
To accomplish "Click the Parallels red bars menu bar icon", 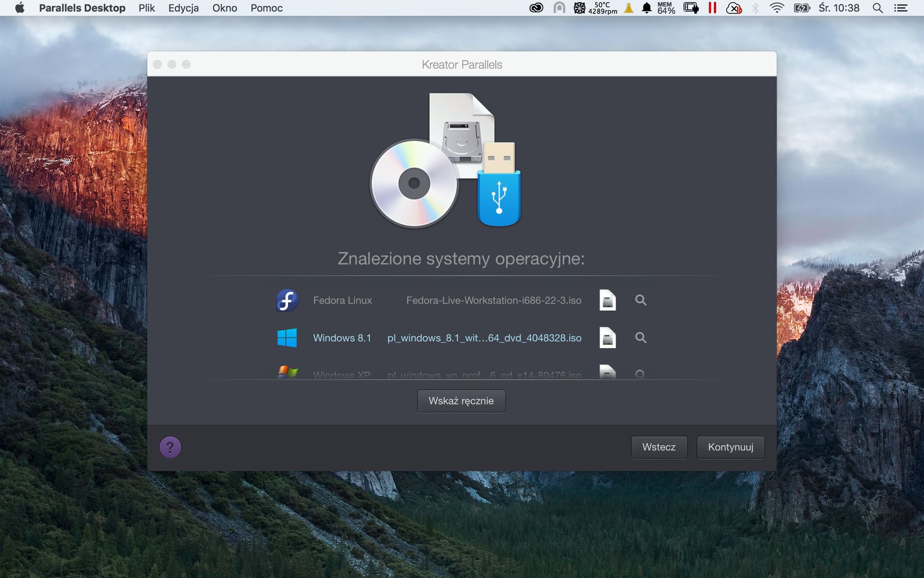I will pos(712,8).
